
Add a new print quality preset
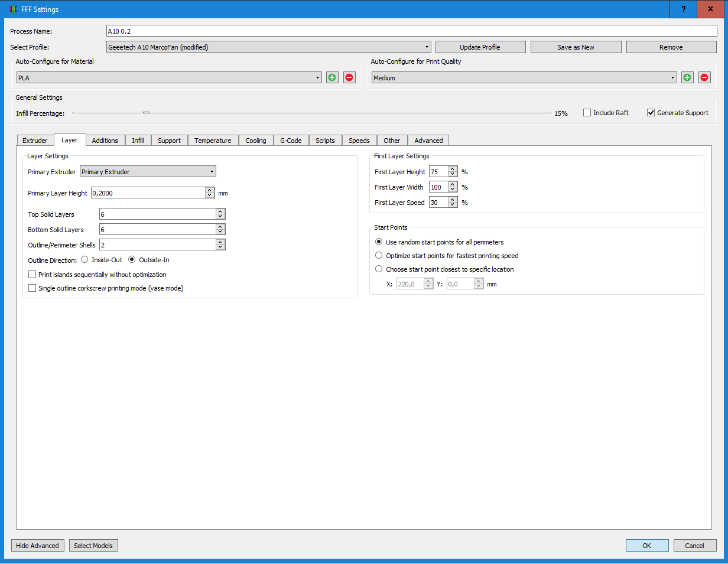(x=687, y=77)
